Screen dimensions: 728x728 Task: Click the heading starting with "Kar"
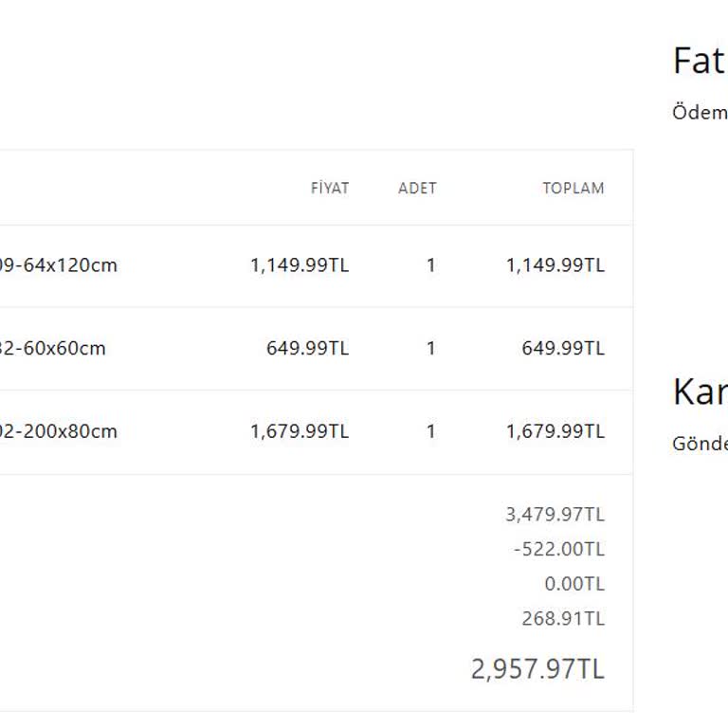[x=700, y=391]
